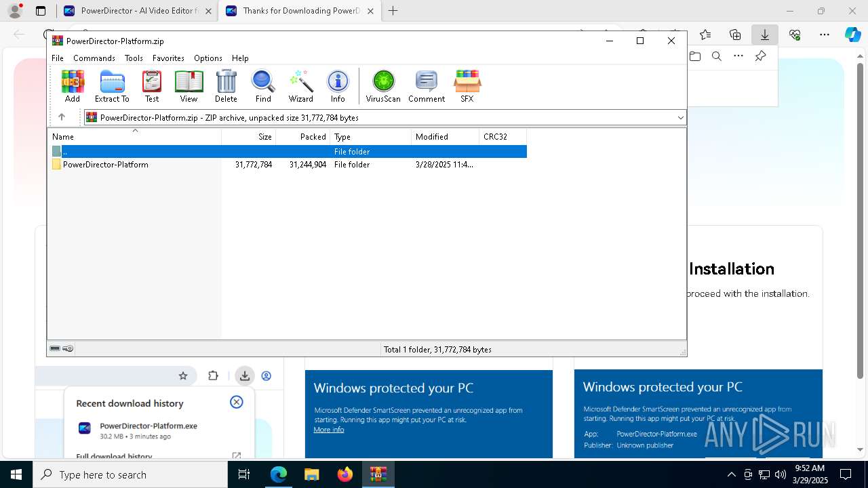This screenshot has height=488, width=868.
Task: Go up one level with the arrow
Action: pos(62,117)
